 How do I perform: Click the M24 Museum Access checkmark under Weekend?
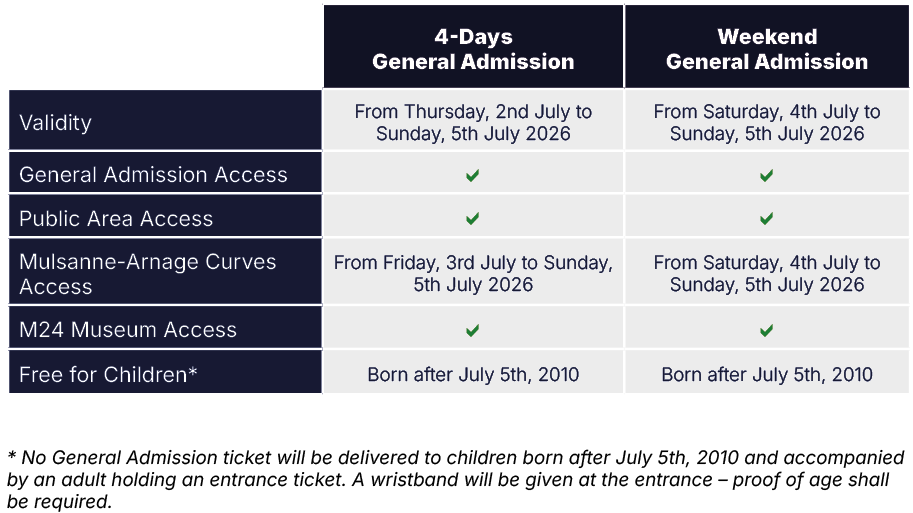pyautogui.click(x=766, y=330)
